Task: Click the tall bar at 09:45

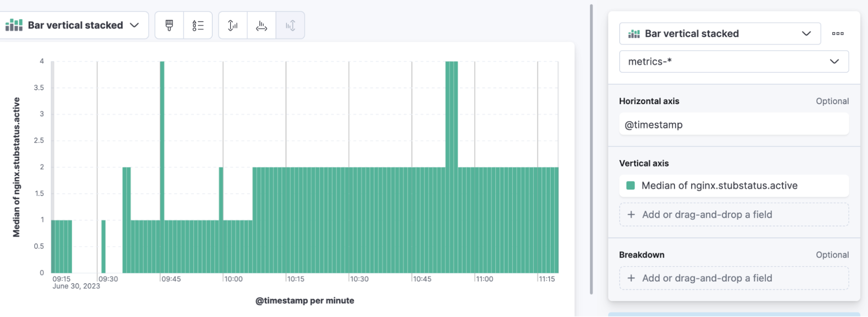Action: pyautogui.click(x=162, y=167)
